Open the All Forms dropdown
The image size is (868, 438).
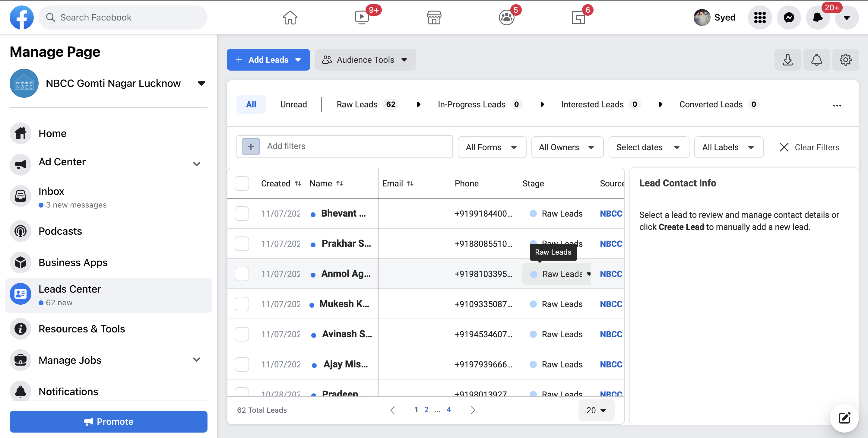(492, 147)
